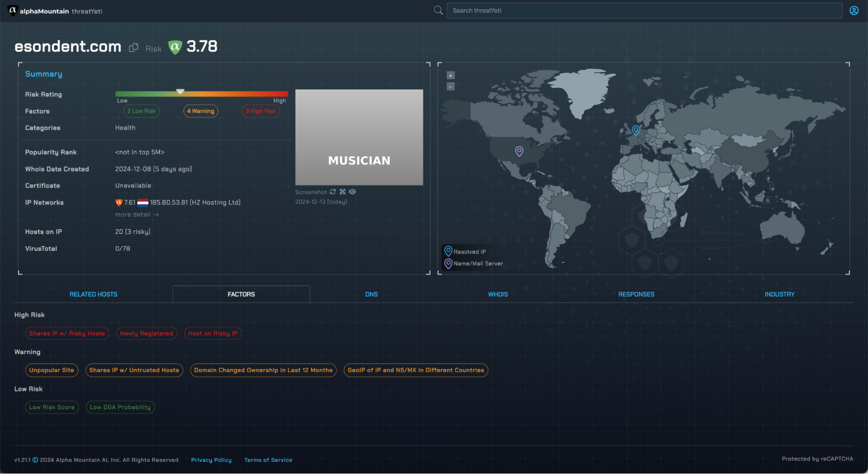Click the Newly Registered factor tag
The height and width of the screenshot is (474, 868).
(x=146, y=333)
